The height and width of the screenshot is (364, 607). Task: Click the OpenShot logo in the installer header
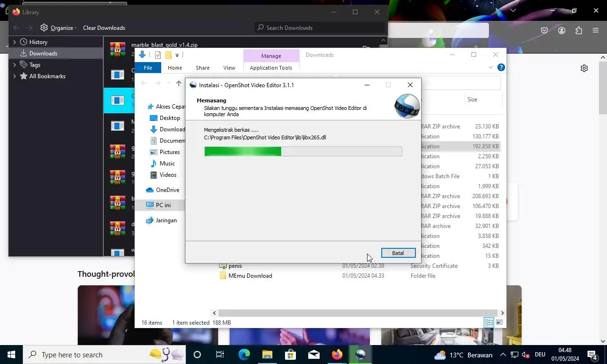pyautogui.click(x=407, y=106)
